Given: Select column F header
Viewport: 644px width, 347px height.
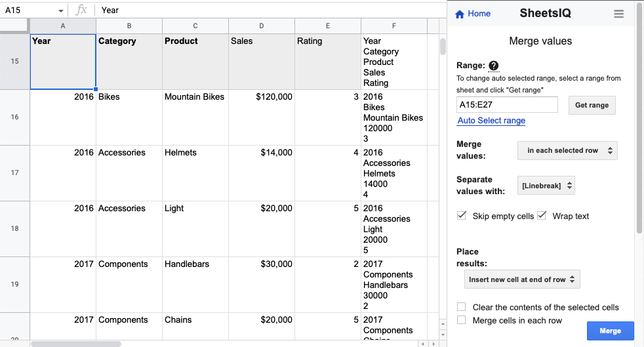Looking at the screenshot, I should click(x=394, y=26).
